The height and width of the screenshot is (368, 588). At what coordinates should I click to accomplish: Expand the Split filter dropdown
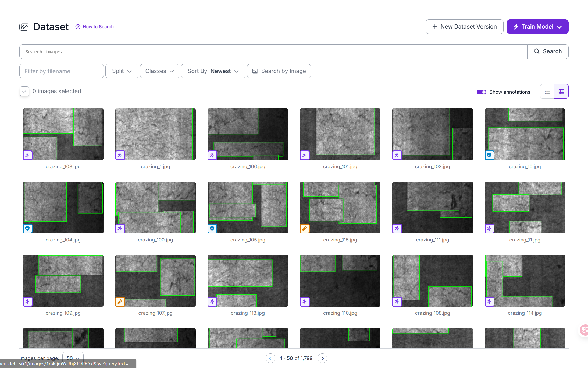(x=122, y=71)
